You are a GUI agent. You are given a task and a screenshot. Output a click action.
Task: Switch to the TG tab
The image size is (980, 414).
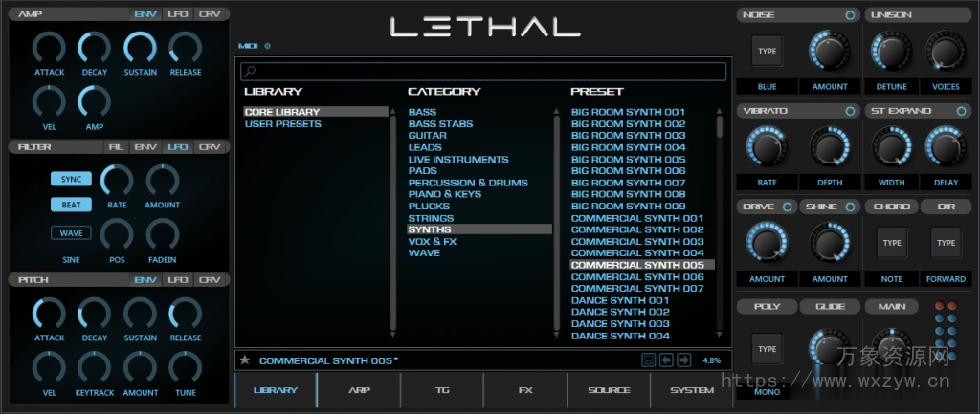coord(442,390)
